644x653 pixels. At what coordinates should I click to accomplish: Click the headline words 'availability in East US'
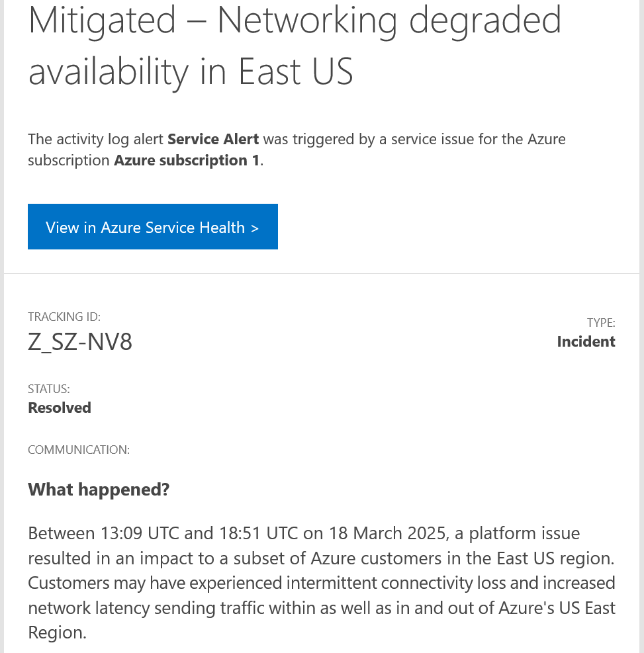pos(191,71)
